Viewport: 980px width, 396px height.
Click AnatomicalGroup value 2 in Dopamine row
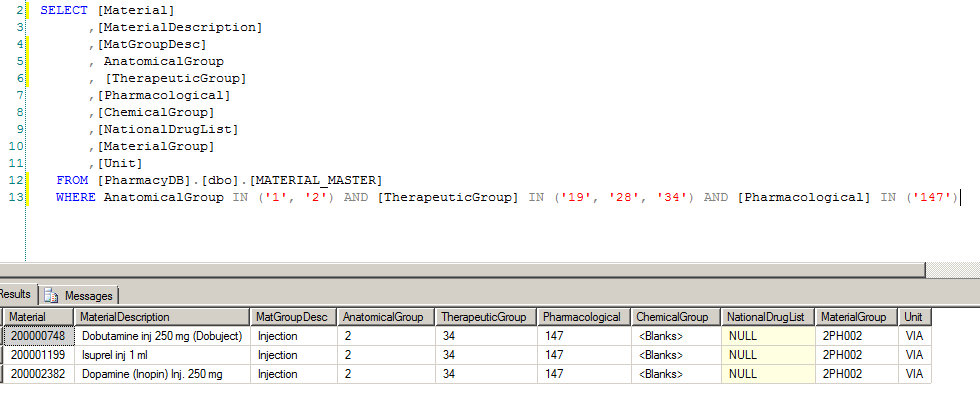point(386,374)
